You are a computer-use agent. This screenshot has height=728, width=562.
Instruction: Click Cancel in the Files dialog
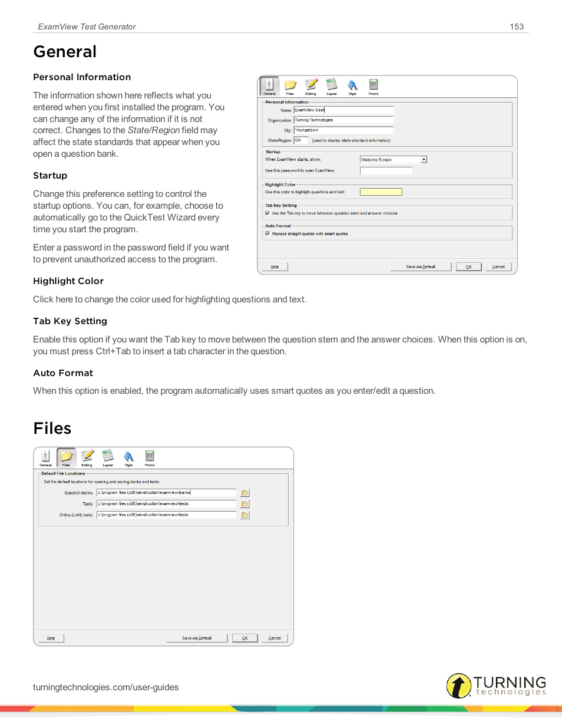[275, 638]
